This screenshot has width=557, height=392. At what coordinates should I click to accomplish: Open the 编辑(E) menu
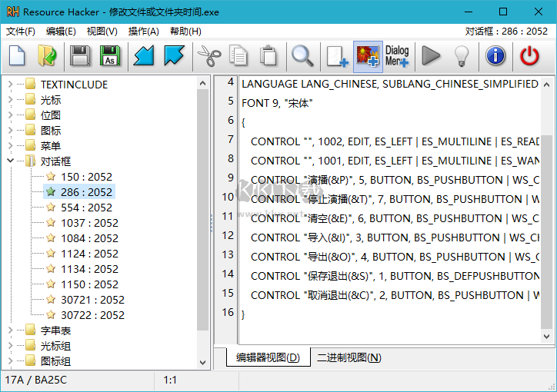[61, 32]
